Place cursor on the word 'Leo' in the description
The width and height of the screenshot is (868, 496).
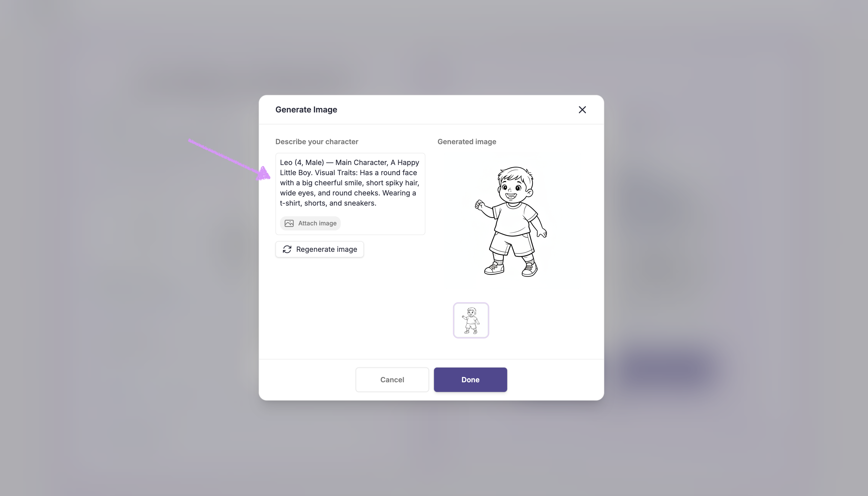pos(286,162)
